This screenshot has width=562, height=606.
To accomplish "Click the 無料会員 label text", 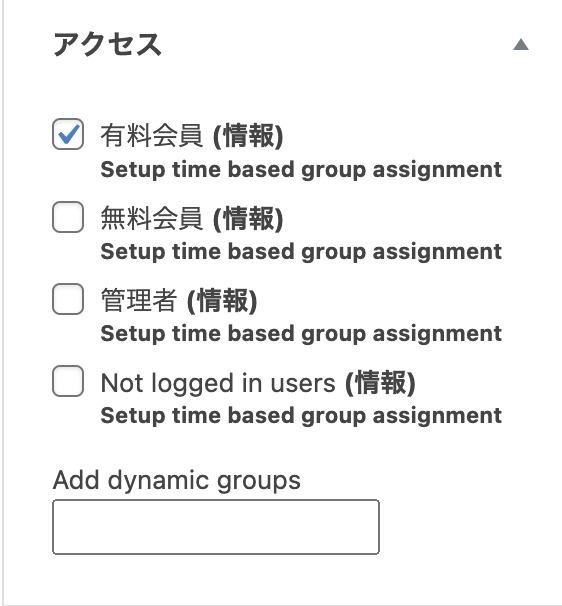I will 152,218.
